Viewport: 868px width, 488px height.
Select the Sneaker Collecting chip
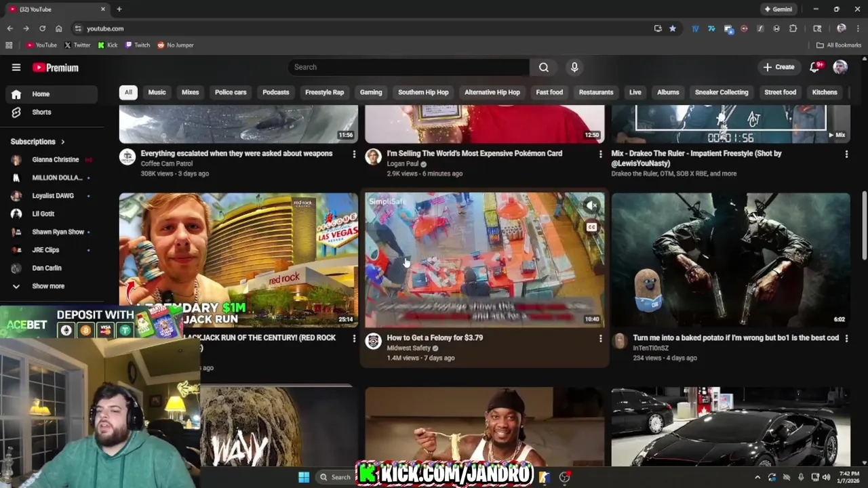722,92
